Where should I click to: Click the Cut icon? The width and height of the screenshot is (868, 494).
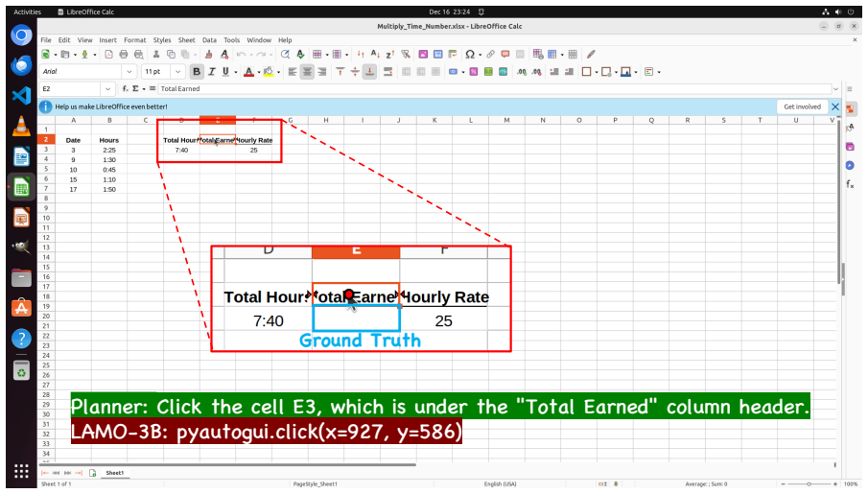156,55
